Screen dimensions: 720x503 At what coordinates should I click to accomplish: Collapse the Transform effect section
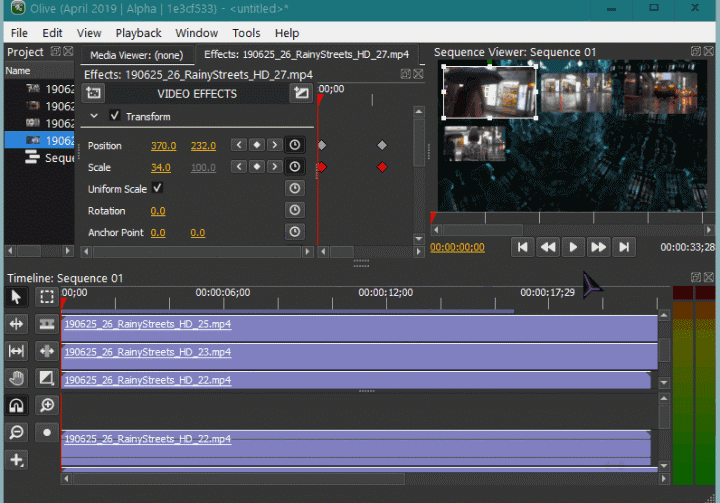[94, 116]
